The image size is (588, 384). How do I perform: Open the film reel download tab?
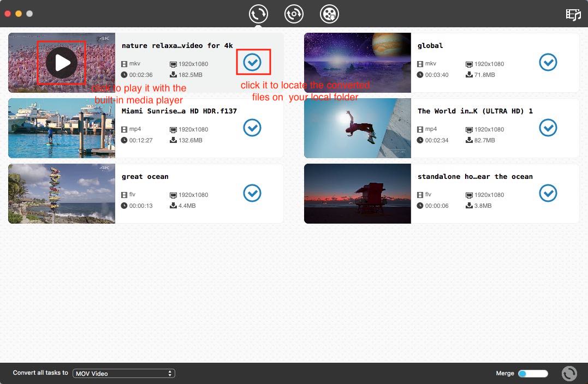pos(329,14)
